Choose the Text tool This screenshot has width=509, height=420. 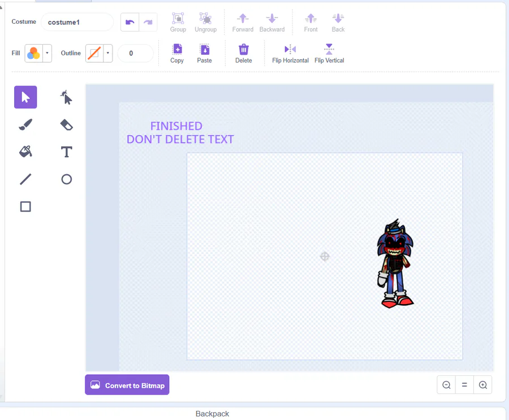[66, 151]
